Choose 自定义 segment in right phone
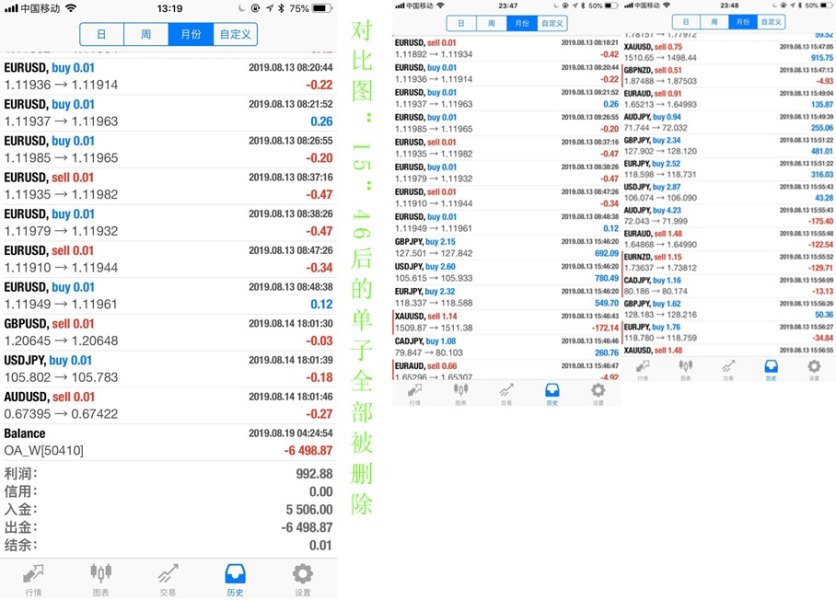The height and width of the screenshot is (600, 836). click(771, 21)
